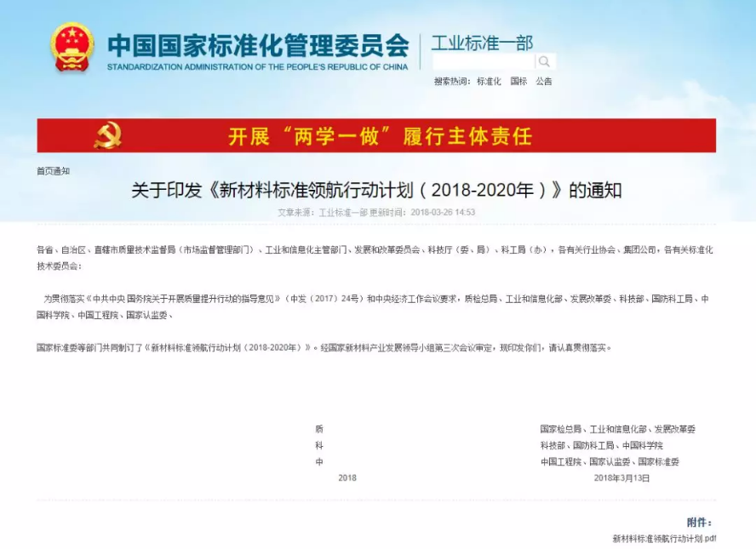Open the red banner 开展“两学一做”履行主体责任
The height and width of the screenshot is (549, 756).
(376, 136)
